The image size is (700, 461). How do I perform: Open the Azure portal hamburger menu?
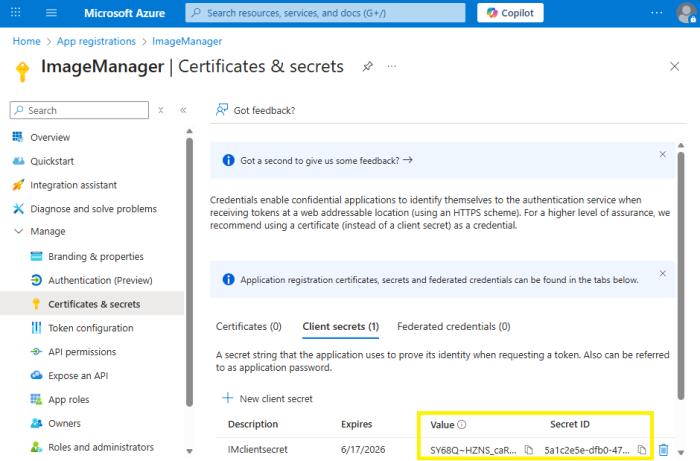pyautogui.click(x=51, y=13)
